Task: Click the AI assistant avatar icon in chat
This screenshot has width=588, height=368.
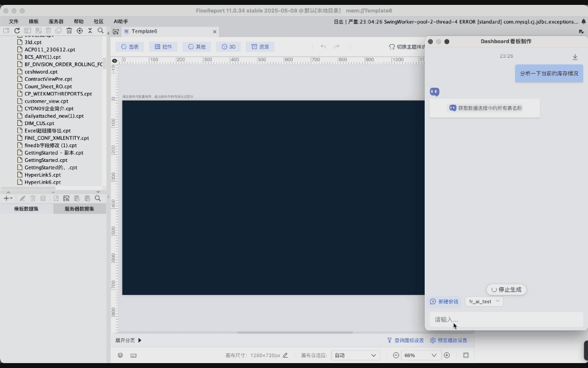Action: 434,92
